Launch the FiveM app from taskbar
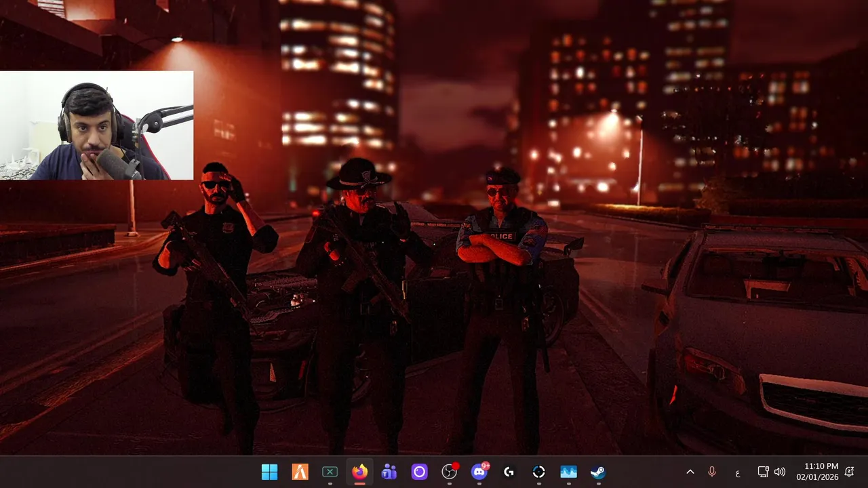The width and height of the screenshot is (868, 488). [300, 472]
